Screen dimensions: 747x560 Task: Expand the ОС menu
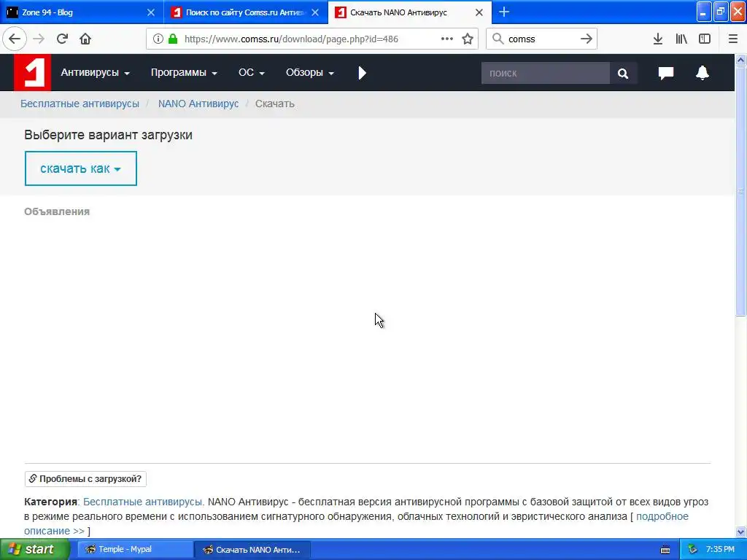coord(251,72)
